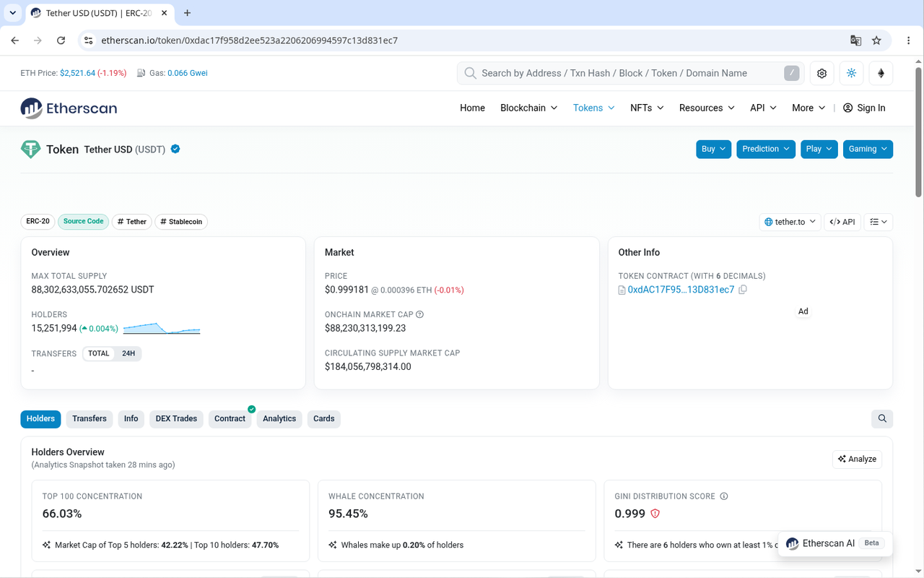Open the DEX Trades tab

click(176, 419)
